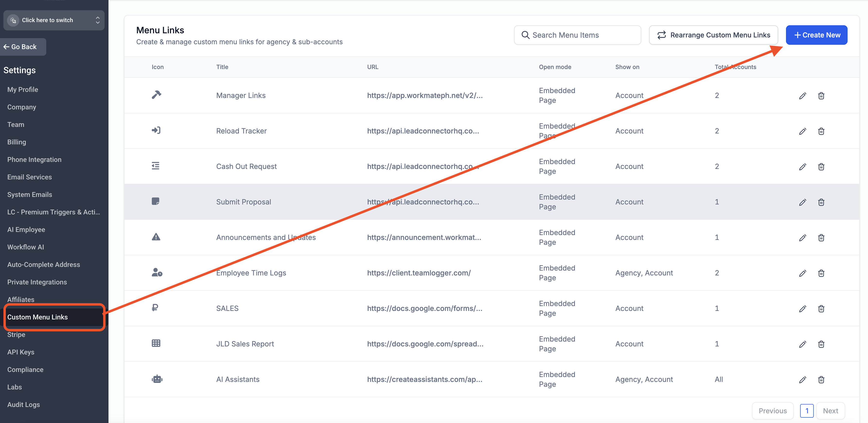The width and height of the screenshot is (868, 423).
Task: Go Back from Settings
Action: point(20,47)
